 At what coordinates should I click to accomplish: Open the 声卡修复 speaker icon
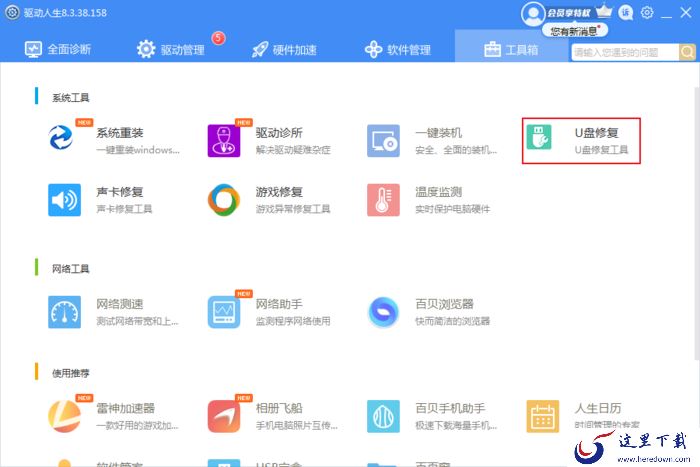(x=65, y=200)
